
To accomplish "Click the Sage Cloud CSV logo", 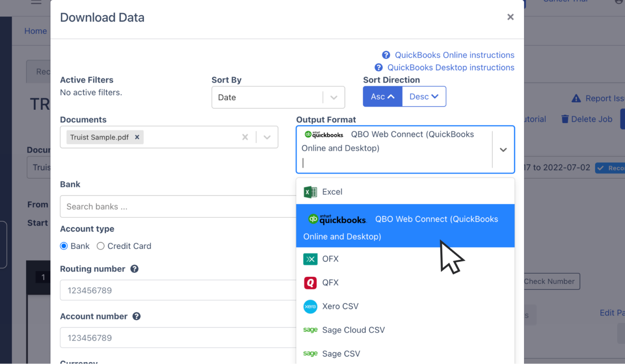I will click(x=310, y=330).
